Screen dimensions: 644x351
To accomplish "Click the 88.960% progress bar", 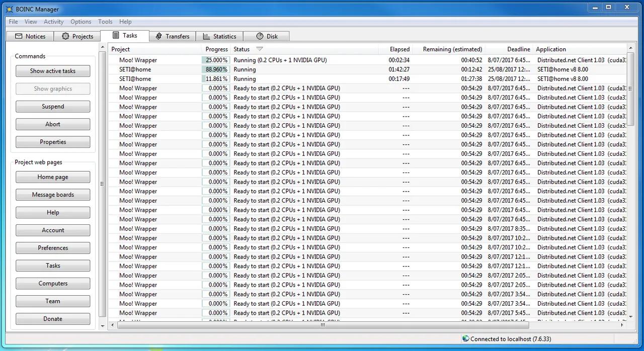I will coord(216,69).
